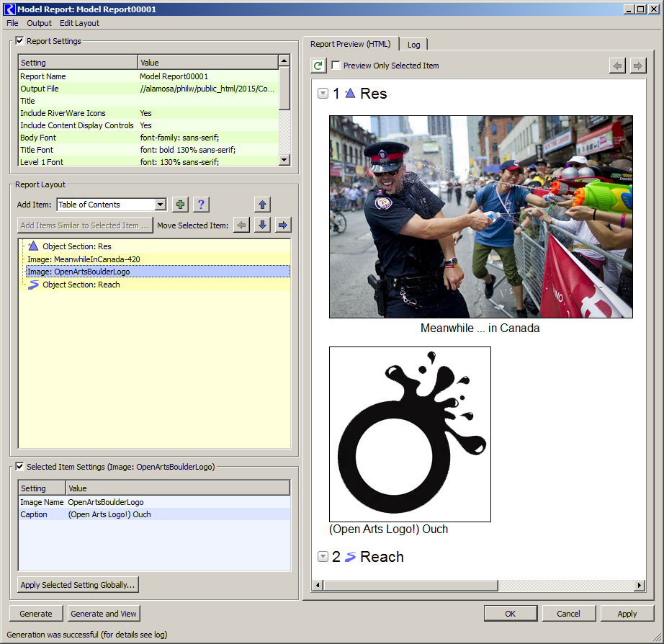
Task: Click the Generate and View button
Action: 104,614
